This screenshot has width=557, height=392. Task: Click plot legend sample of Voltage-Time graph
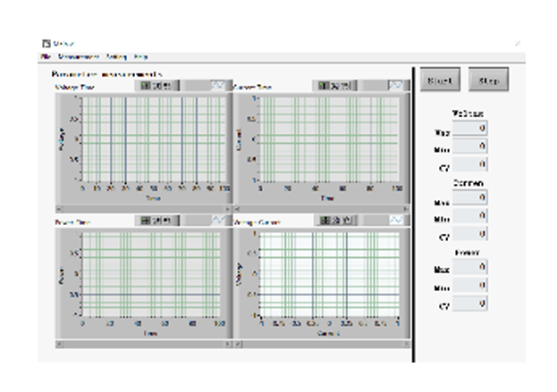pos(218,86)
